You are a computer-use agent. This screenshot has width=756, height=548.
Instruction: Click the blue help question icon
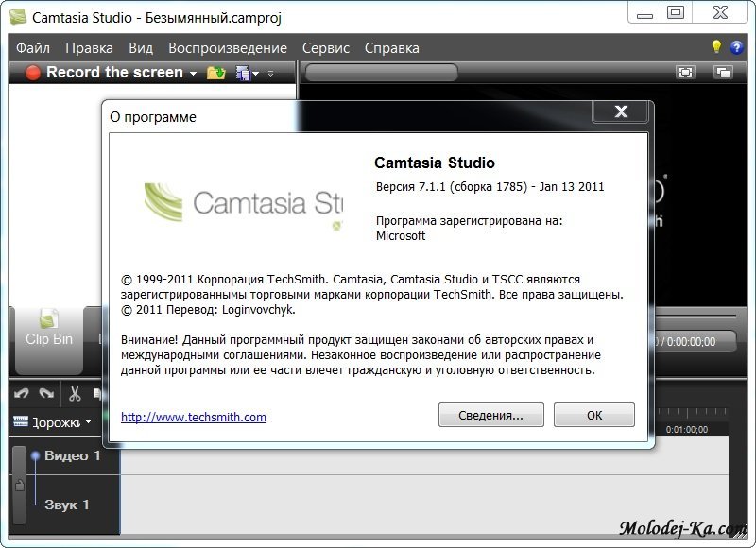click(736, 47)
